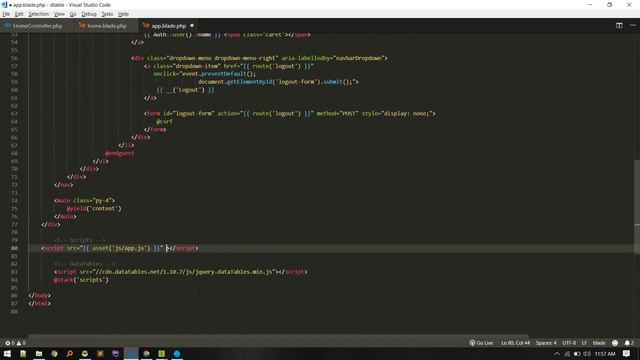Click line number 80 in the gutter
The image size is (640, 360).
point(14,248)
